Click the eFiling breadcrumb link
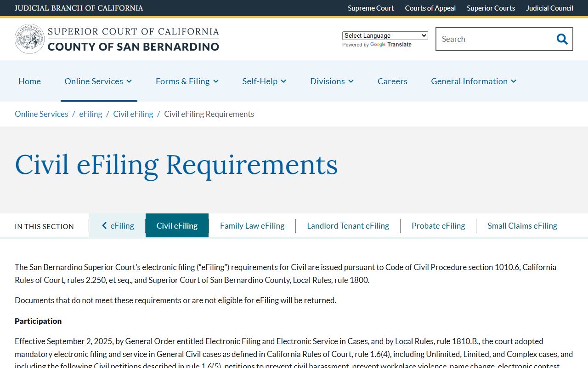Screen dimensions: 588x368 (90, 114)
